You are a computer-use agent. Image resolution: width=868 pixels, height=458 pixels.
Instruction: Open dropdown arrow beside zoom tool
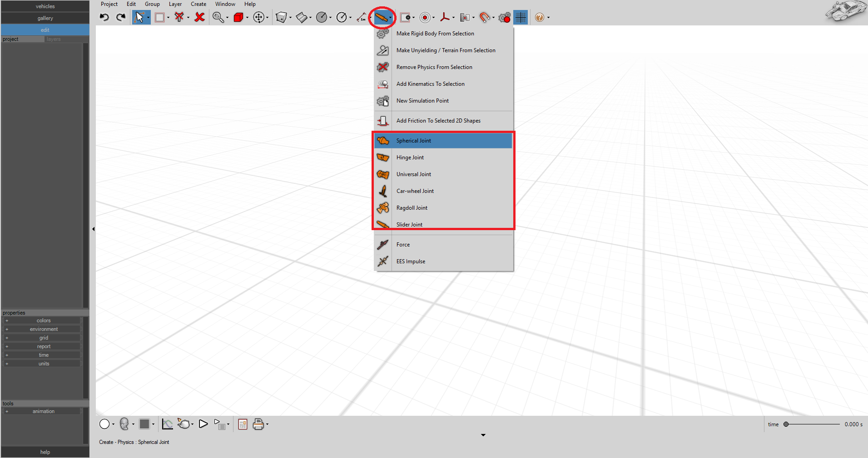[227, 18]
